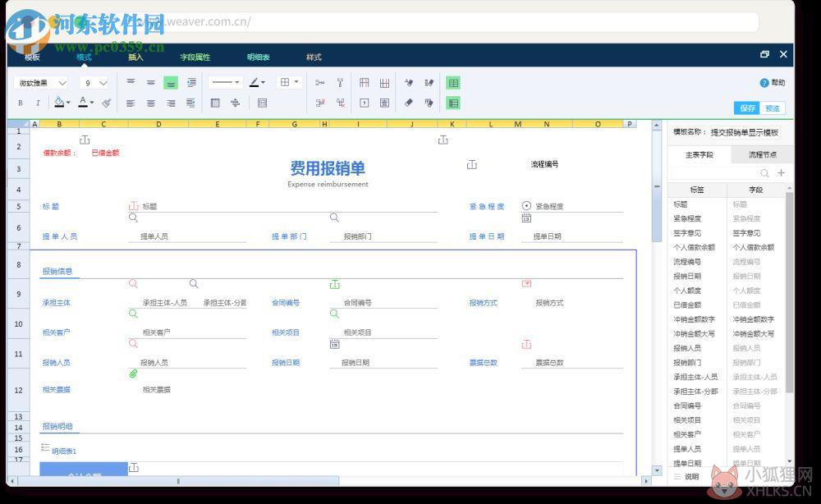Viewport: 821px width, 504px height.
Task: Open the 微软雅黑 font family dropdown
Action: [x=42, y=83]
